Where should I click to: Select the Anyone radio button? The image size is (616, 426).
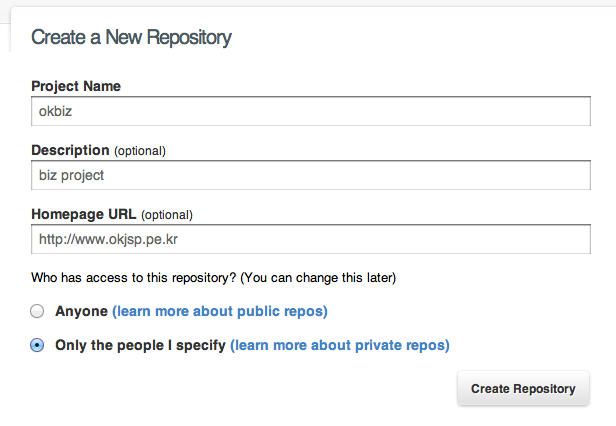click(37, 311)
